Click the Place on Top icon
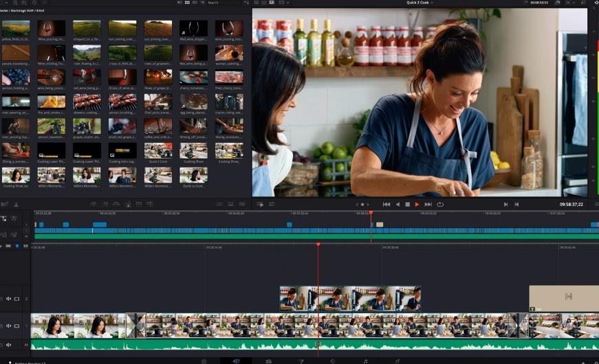Image resolution: width=599 pixels, height=364 pixels. [x=139, y=205]
